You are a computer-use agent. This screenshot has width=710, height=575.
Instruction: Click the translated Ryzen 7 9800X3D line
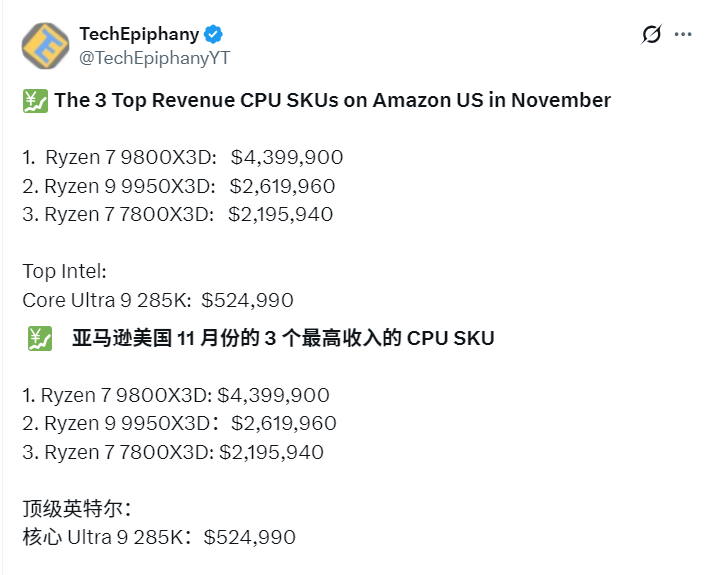click(x=176, y=395)
